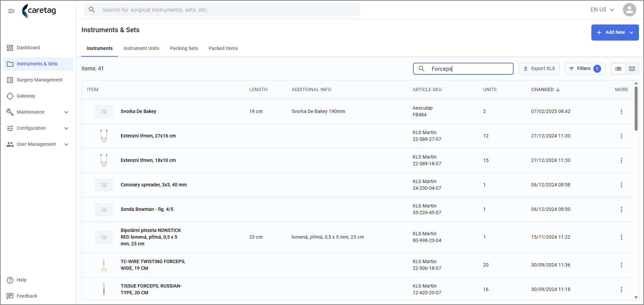Click the Surgery Management list icon

click(x=10, y=80)
